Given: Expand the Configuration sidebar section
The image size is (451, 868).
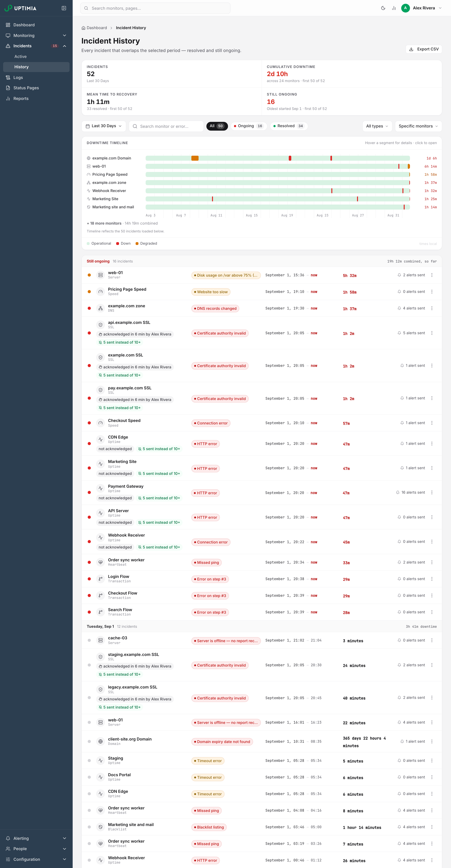Looking at the screenshot, I should (36, 859).
